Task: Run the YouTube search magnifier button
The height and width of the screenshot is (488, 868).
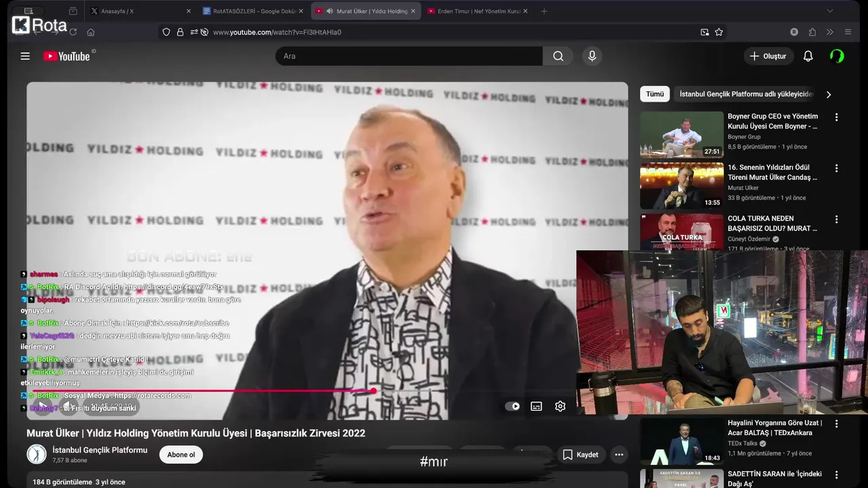Action: [558, 56]
